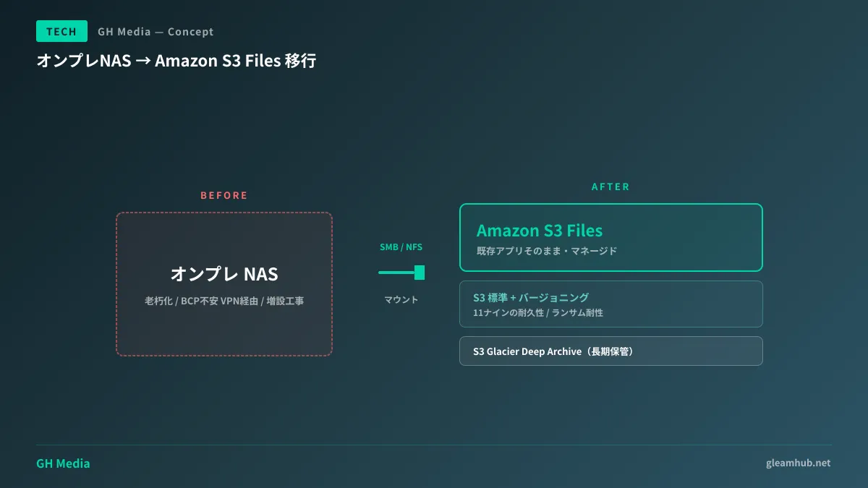Select the Amazon S3 Files panel
The width and height of the screenshot is (868, 488).
tap(611, 237)
